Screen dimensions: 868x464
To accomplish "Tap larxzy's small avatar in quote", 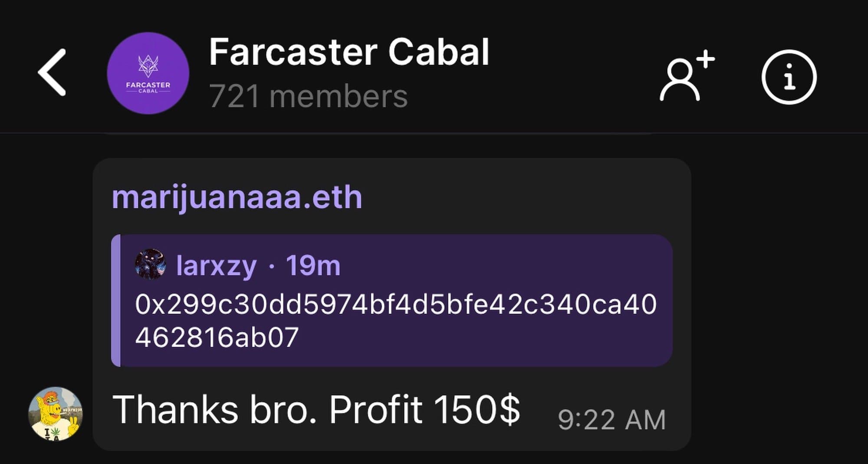I will [150, 264].
